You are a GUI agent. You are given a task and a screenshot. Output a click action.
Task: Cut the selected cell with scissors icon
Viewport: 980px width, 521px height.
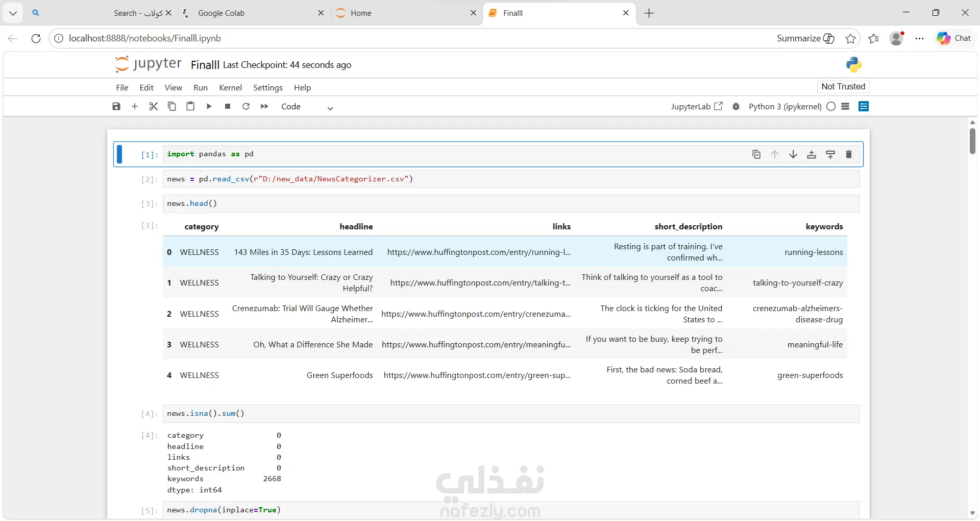click(x=153, y=106)
